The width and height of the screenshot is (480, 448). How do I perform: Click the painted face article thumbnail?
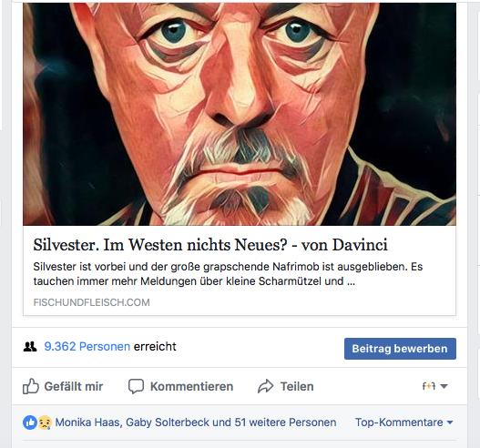pos(240,114)
